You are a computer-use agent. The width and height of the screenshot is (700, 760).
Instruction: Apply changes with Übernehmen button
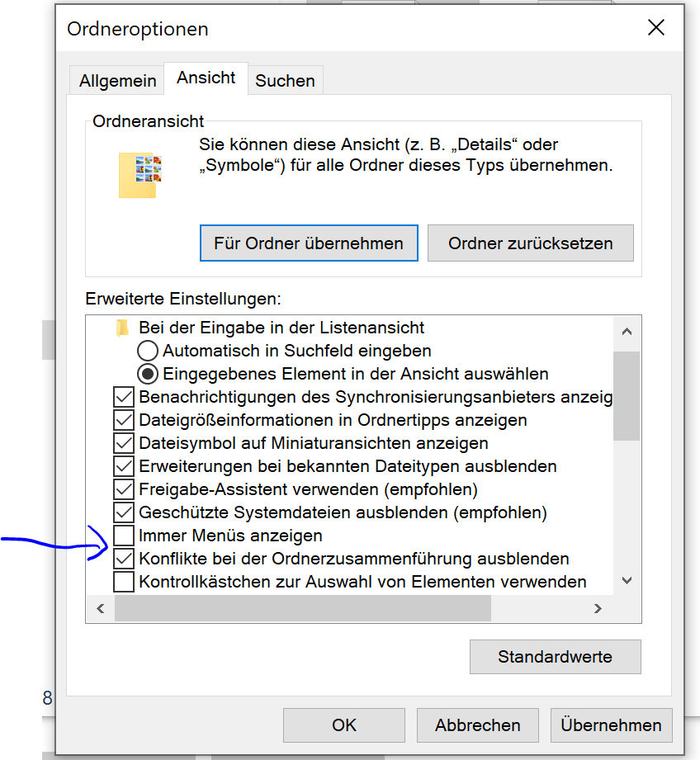(x=612, y=725)
